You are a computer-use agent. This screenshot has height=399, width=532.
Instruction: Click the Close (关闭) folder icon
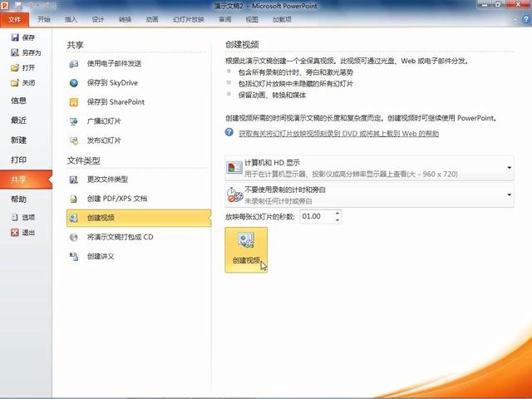click(x=15, y=83)
